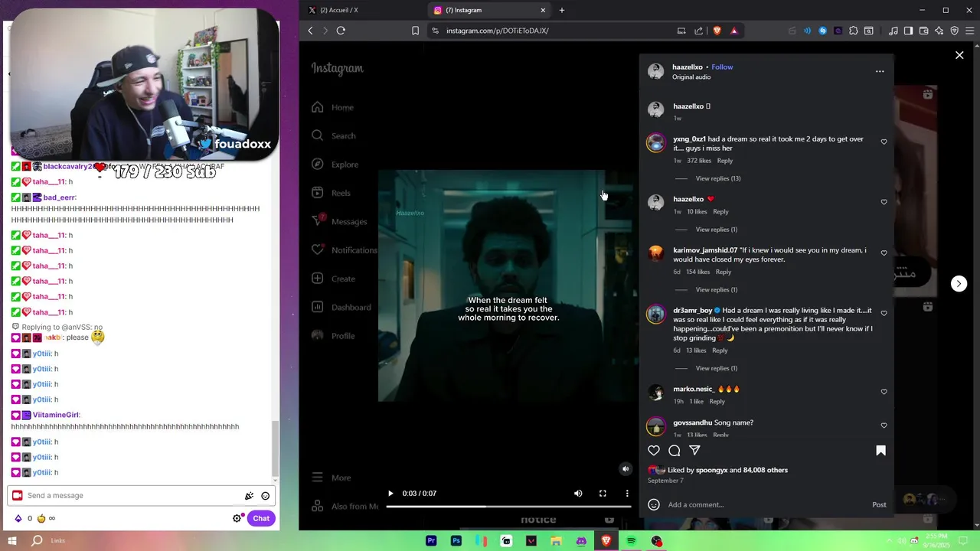Like marko.nesic_'s comment
980x551 pixels.
pyautogui.click(x=884, y=392)
